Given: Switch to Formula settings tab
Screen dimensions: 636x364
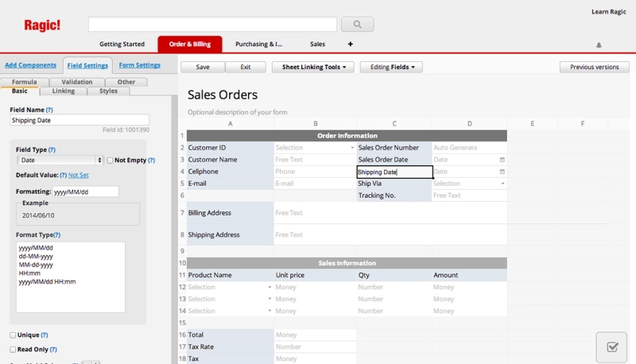Looking at the screenshot, I should coord(25,82).
